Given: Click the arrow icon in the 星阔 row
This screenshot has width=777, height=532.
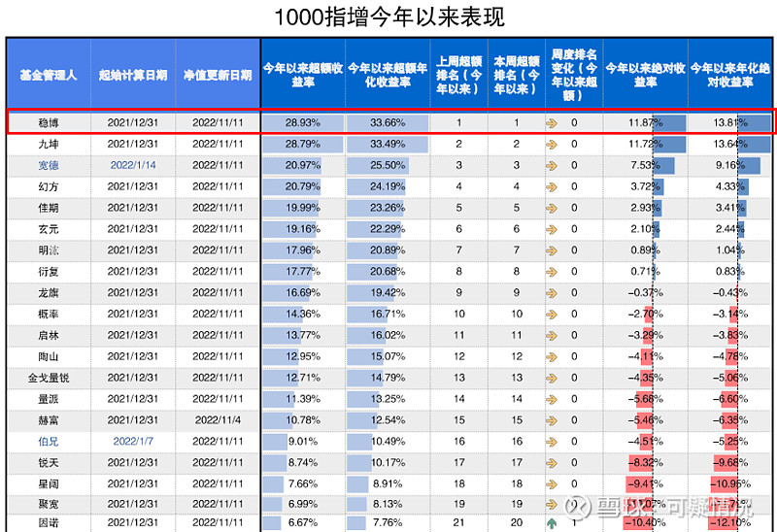Looking at the screenshot, I should click(552, 484).
